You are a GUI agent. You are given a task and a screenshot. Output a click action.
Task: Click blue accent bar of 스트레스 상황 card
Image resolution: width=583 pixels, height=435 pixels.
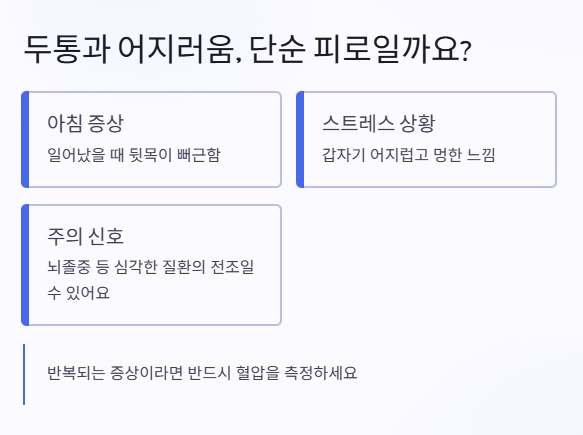(x=300, y=139)
